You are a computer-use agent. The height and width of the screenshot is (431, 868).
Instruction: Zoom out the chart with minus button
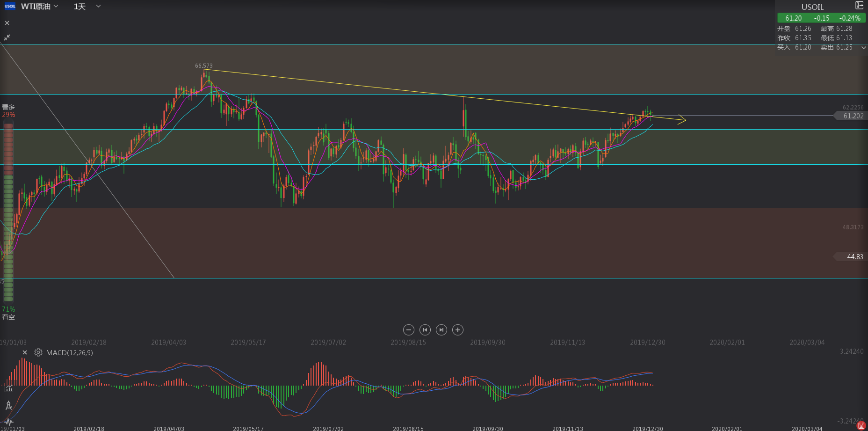pyautogui.click(x=408, y=330)
